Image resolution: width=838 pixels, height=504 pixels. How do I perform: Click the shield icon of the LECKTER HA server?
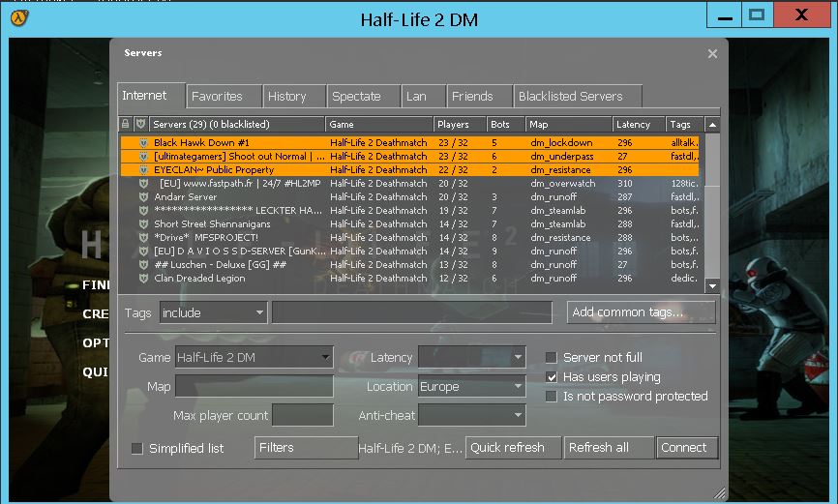pos(143,211)
